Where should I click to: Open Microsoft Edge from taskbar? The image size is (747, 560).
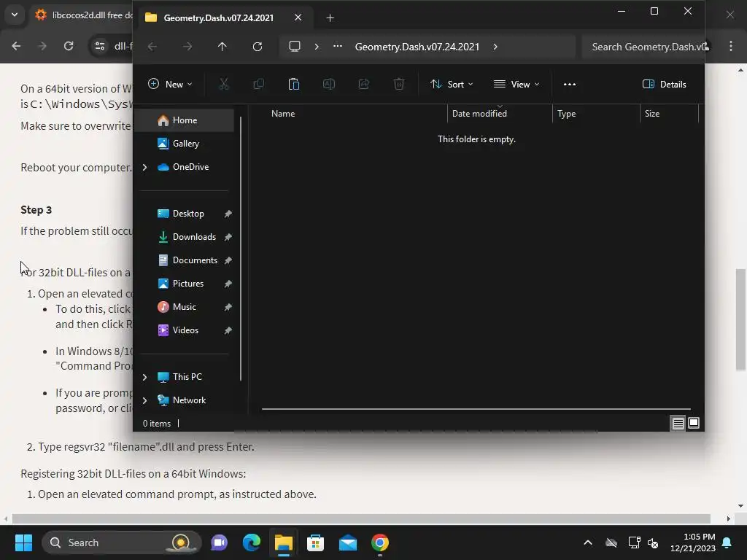[x=252, y=542]
